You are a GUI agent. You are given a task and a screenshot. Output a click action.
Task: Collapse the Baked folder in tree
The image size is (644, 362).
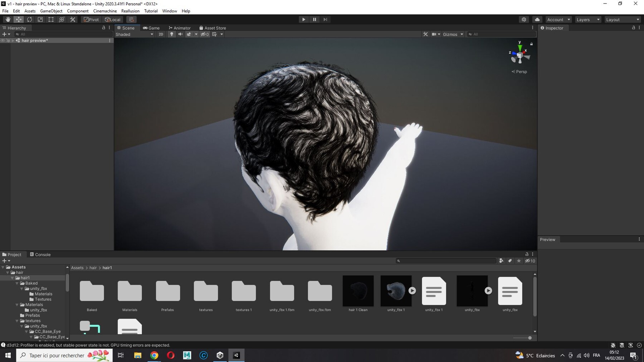tap(17, 283)
